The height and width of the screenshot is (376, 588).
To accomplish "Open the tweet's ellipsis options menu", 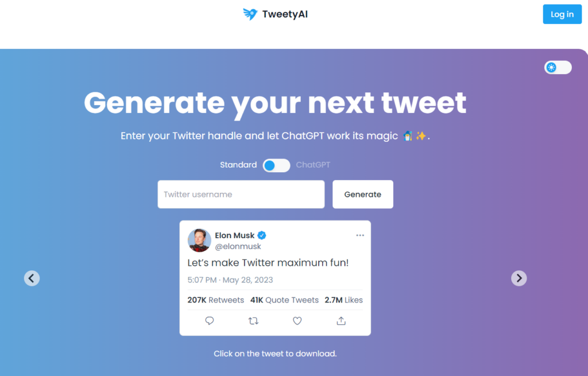I will tap(360, 235).
